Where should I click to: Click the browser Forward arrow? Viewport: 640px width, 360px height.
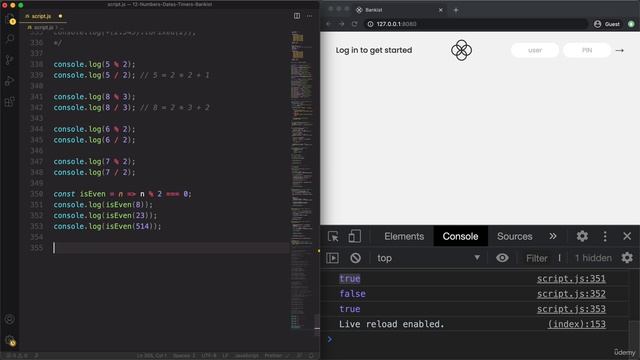point(342,24)
